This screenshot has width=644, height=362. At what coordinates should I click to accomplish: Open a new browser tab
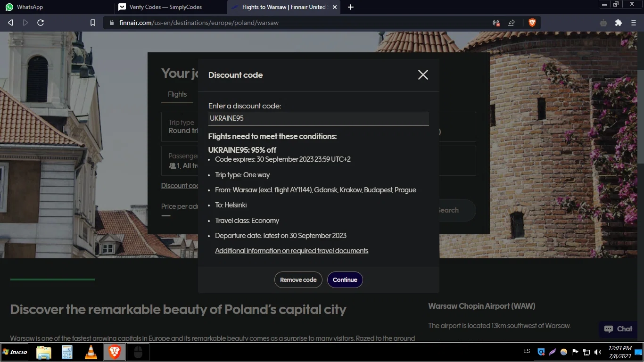tap(350, 7)
